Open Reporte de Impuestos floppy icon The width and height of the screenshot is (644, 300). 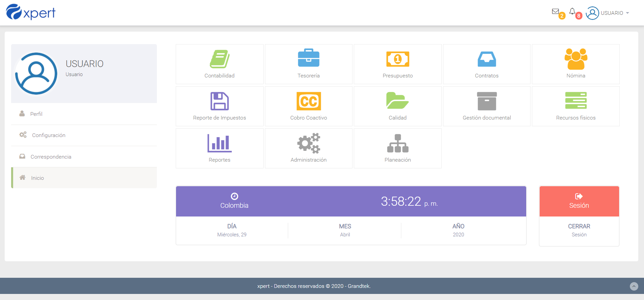pyautogui.click(x=219, y=101)
